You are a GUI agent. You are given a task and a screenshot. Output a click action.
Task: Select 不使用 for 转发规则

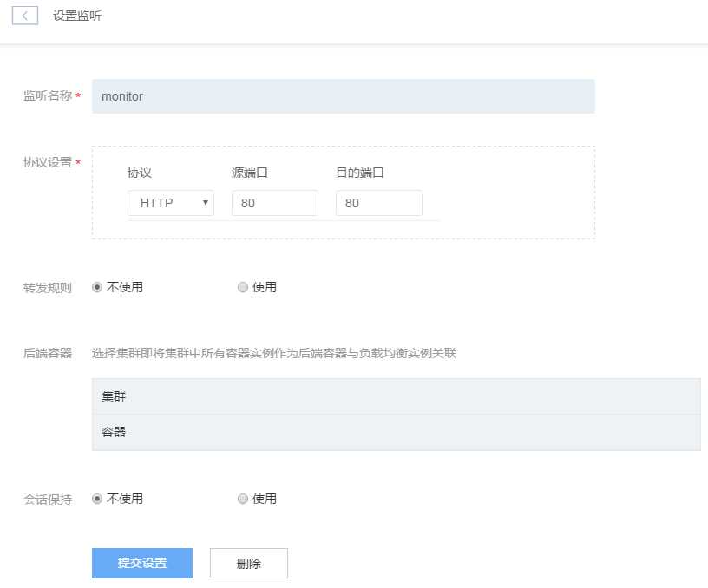[97, 287]
